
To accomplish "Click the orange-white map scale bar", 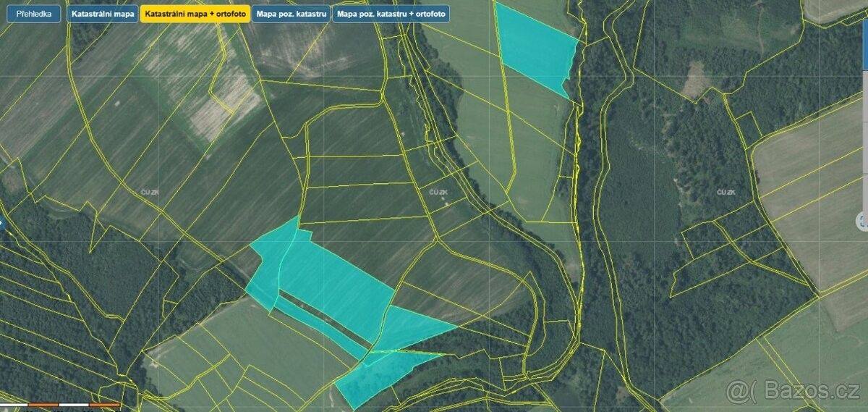I will click(x=61, y=404).
